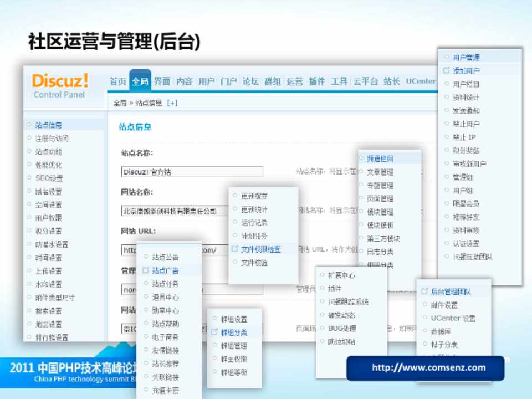Choose 更新缓存 from the tools menu
Screen dimensions: 532x399
click(x=254, y=196)
